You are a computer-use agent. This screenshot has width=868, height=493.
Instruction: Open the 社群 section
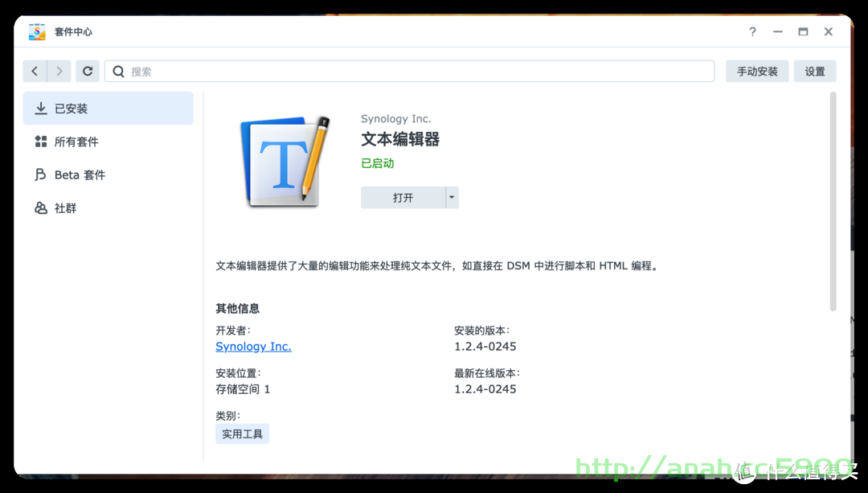click(x=108, y=207)
